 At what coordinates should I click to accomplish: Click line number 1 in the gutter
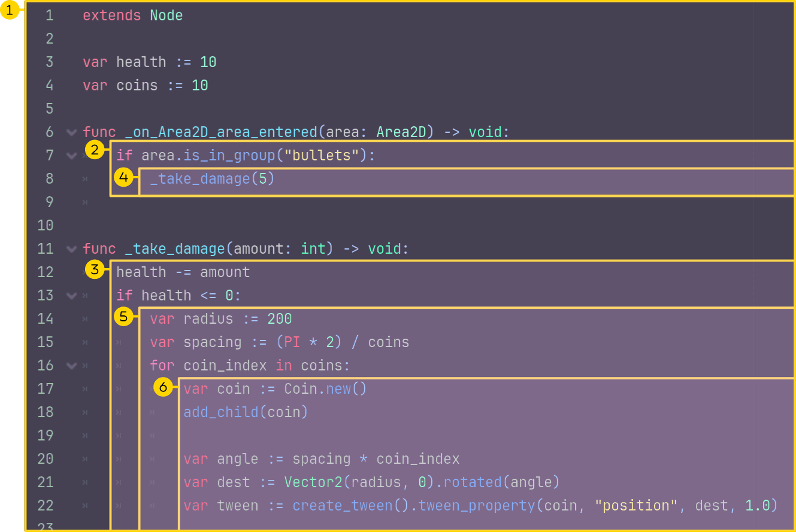pos(49,16)
